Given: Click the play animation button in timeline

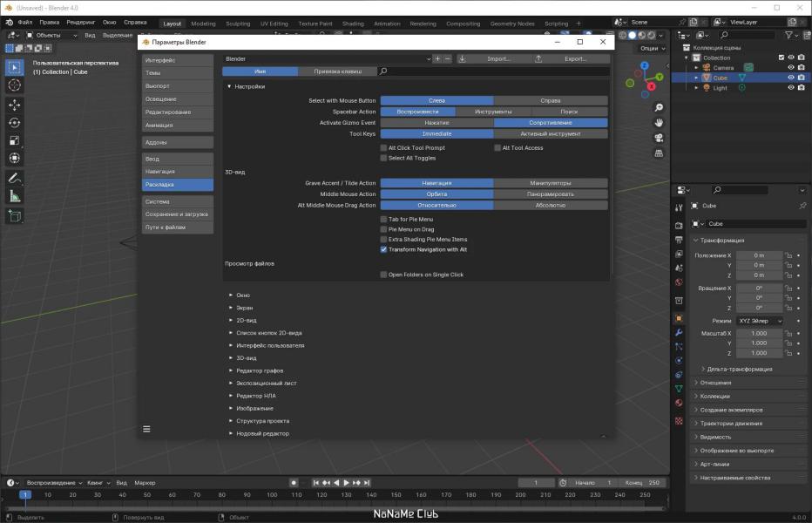Looking at the screenshot, I should pyautogui.click(x=347, y=483).
